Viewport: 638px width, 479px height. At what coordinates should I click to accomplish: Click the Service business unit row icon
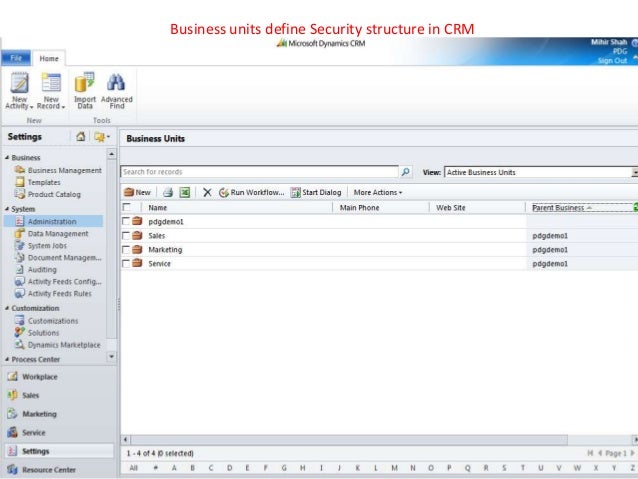pos(137,263)
